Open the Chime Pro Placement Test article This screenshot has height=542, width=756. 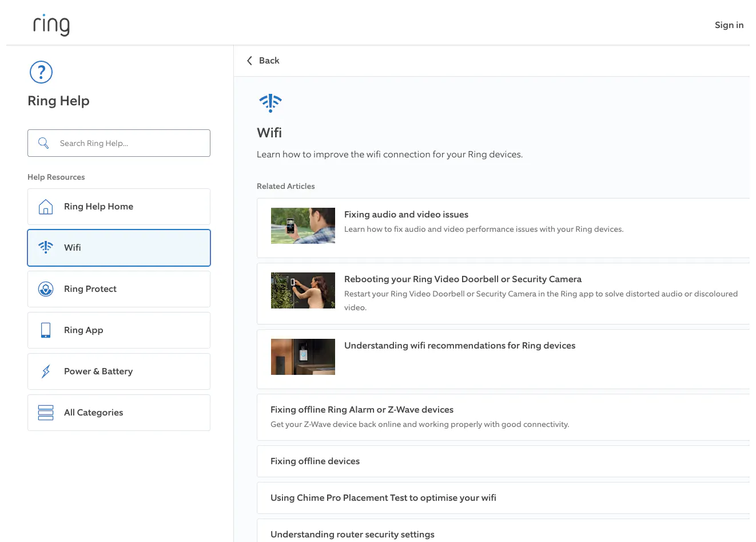pos(383,498)
